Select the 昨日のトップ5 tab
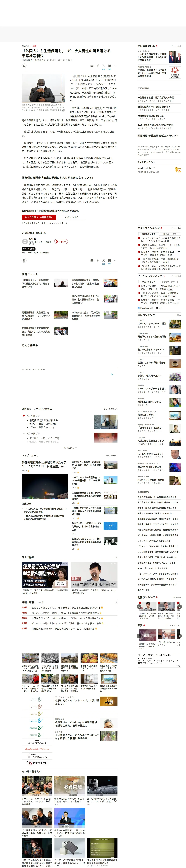186x868 pixels. tap(170, 234)
